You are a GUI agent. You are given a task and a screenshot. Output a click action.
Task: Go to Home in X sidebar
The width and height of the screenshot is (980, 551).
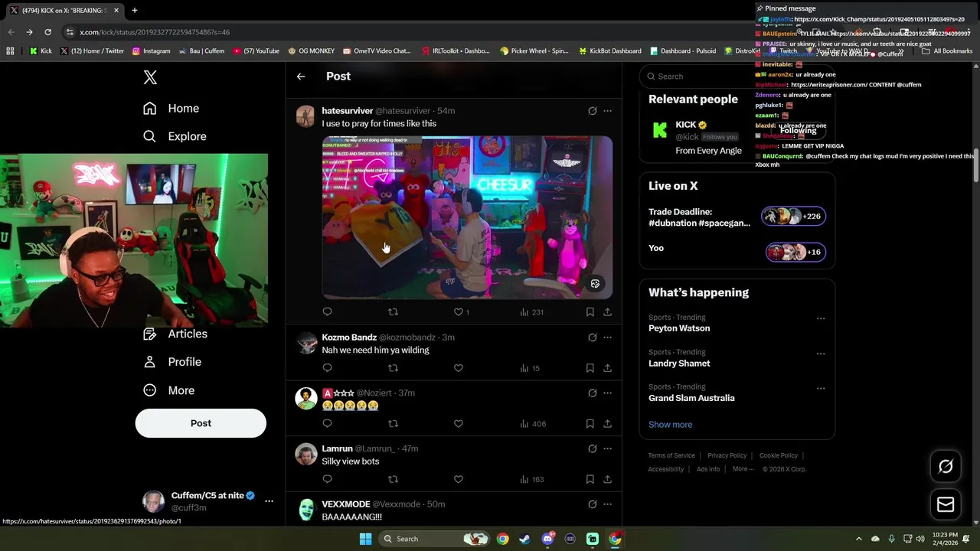[x=171, y=109]
